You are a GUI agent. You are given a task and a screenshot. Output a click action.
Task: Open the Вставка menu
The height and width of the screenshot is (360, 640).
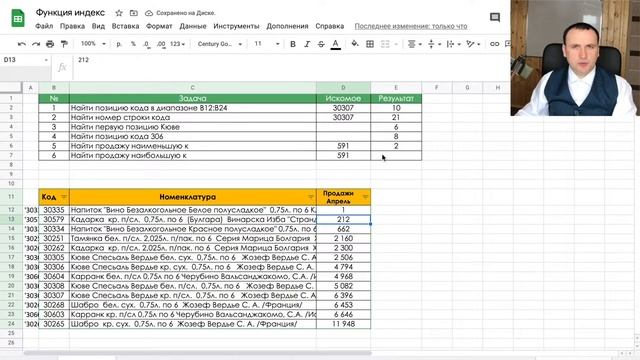(x=125, y=26)
